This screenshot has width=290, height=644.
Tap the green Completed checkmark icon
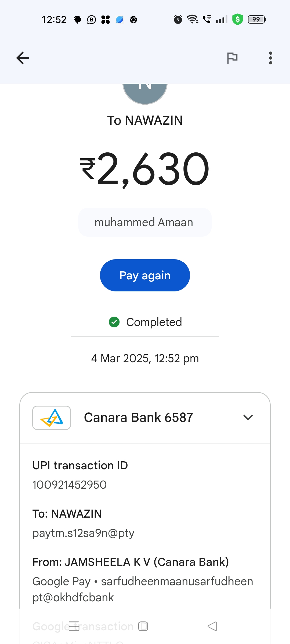tap(114, 322)
